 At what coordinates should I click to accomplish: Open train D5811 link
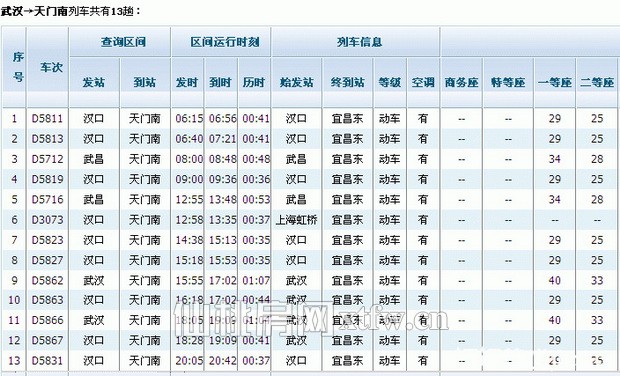47,118
